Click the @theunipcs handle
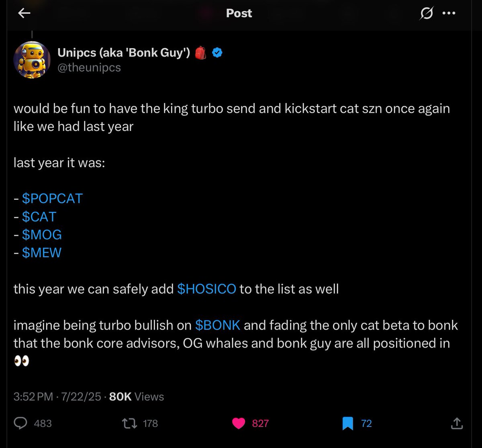This screenshot has height=448, width=482. point(89,67)
